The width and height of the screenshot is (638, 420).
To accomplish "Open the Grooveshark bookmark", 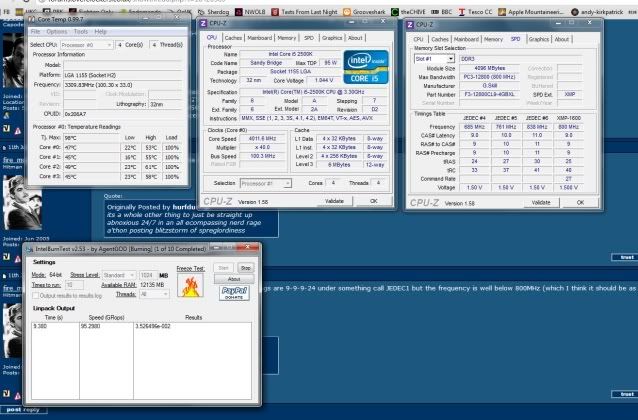I will click(364, 12).
